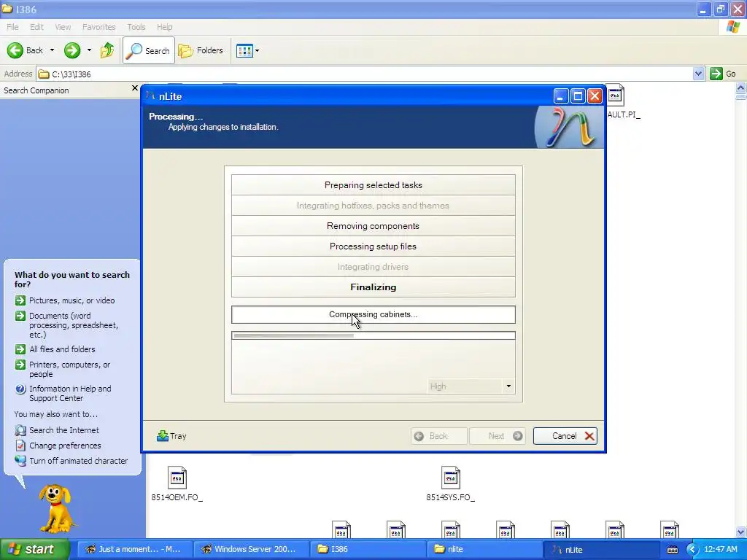
Task: Open the Help menu
Action: 165,27
